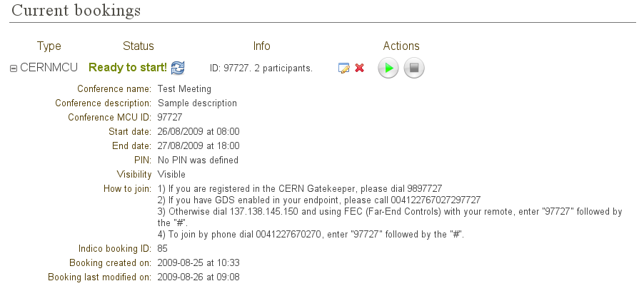Click the Indico booking ID value 85

[163, 249]
